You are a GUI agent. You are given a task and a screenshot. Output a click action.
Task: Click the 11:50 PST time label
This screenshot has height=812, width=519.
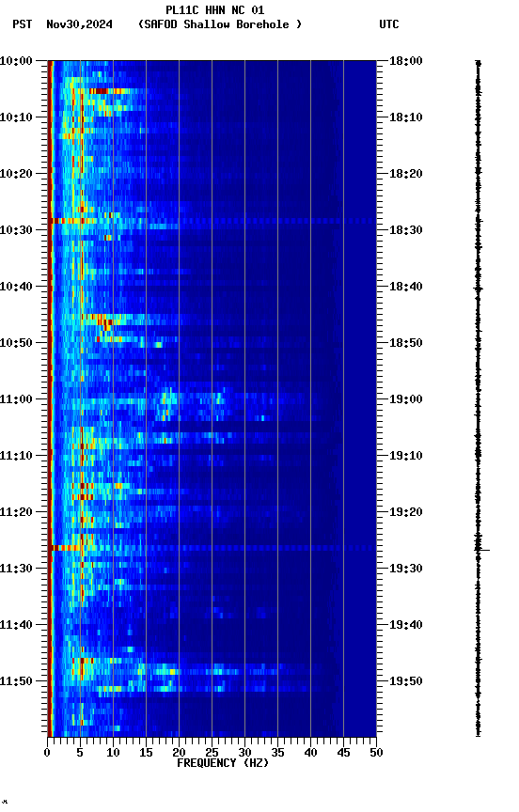(x=16, y=682)
